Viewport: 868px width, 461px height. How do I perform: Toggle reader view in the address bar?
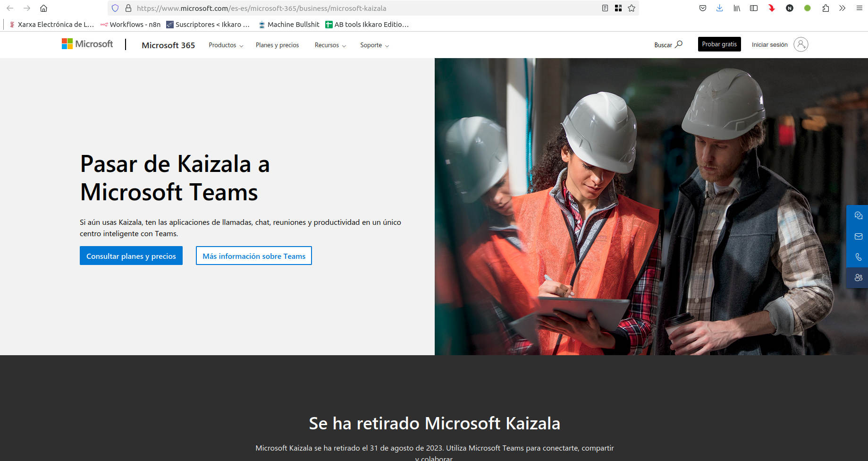pyautogui.click(x=605, y=8)
